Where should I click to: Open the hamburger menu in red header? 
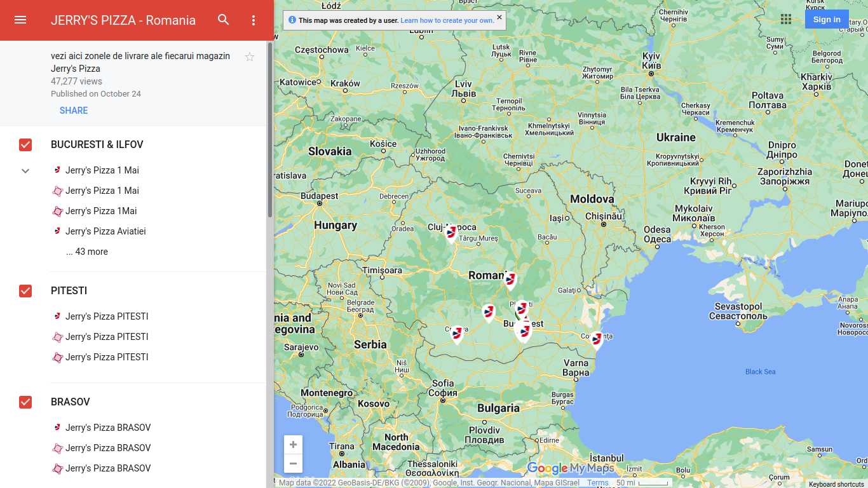coord(20,20)
